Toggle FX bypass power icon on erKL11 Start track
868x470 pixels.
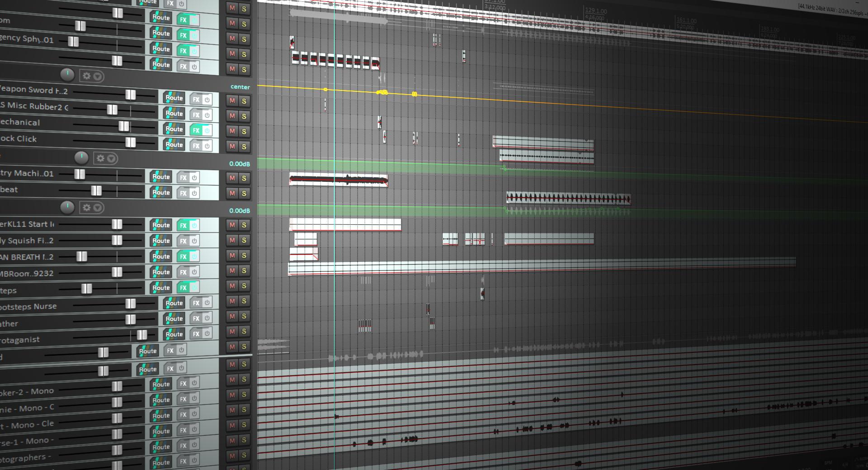194,225
